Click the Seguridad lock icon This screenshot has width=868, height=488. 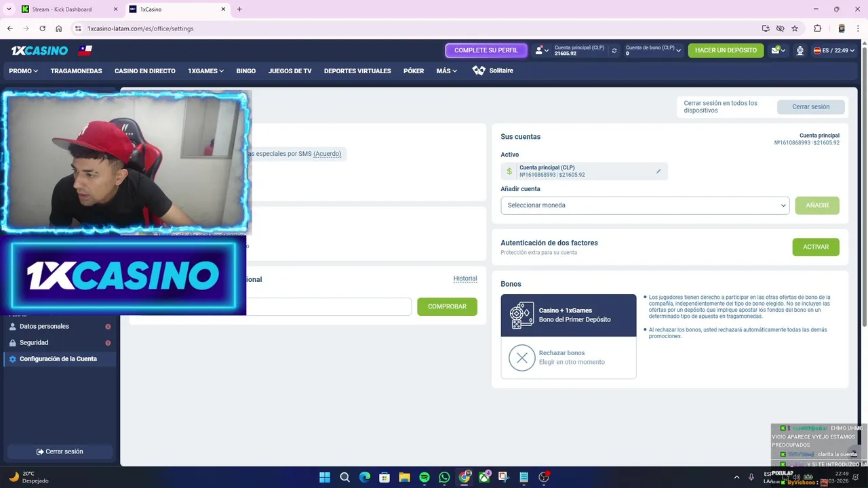tap(12, 342)
